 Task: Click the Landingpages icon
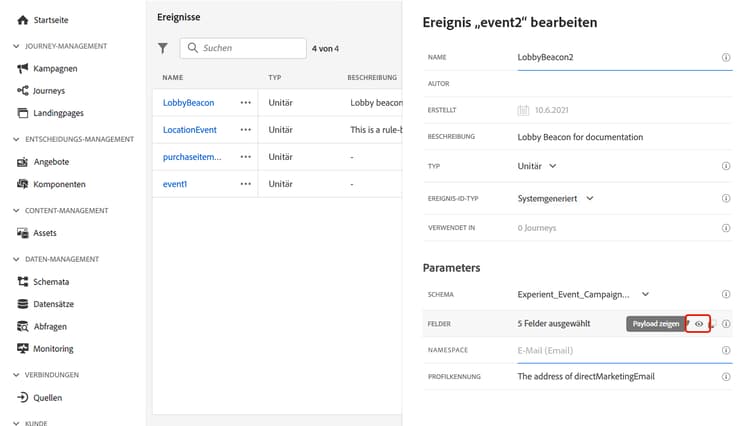coord(22,113)
